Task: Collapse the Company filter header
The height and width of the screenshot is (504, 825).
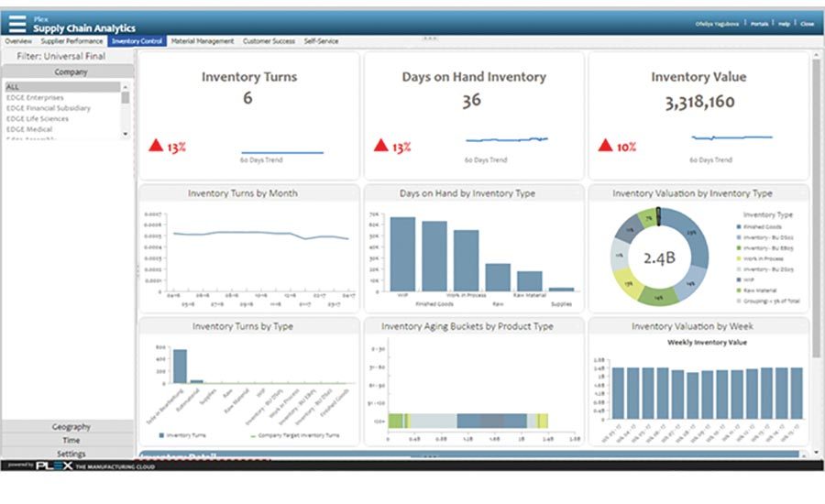Action: (x=71, y=71)
